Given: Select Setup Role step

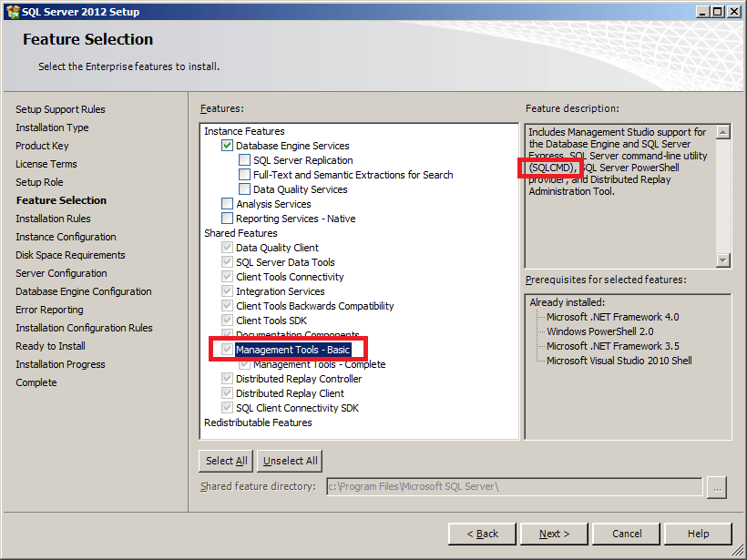Looking at the screenshot, I should pos(39,182).
